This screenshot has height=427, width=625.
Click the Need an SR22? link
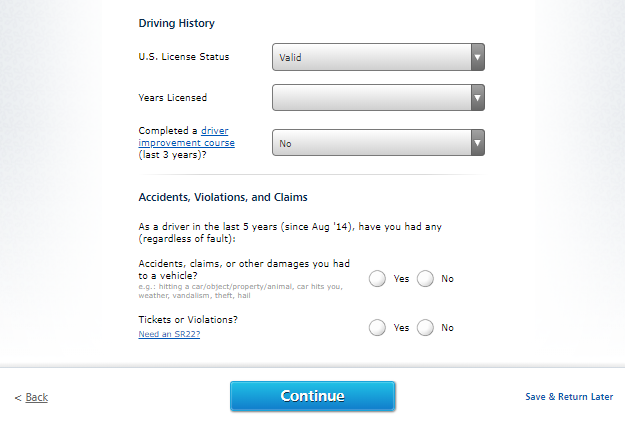[169, 334]
